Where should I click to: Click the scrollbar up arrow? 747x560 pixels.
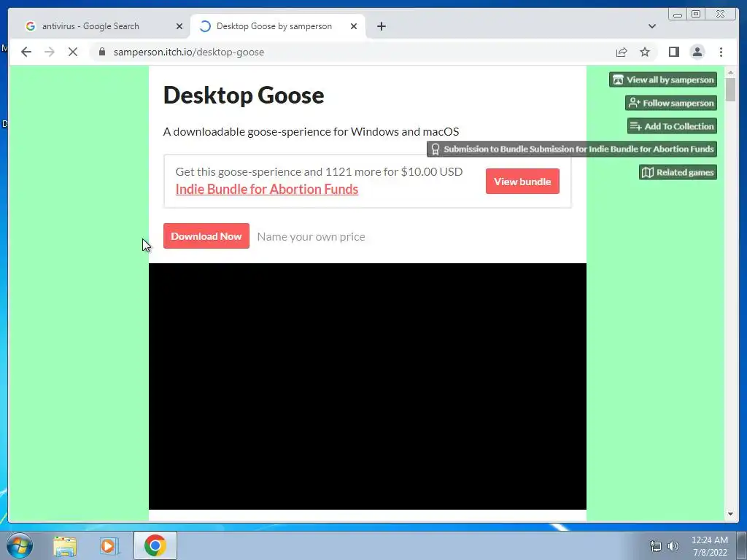[x=730, y=72]
